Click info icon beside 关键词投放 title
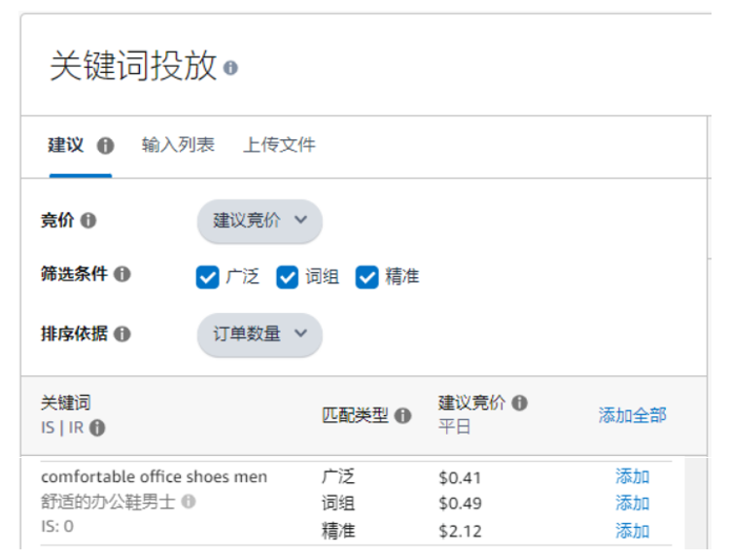 coord(230,69)
